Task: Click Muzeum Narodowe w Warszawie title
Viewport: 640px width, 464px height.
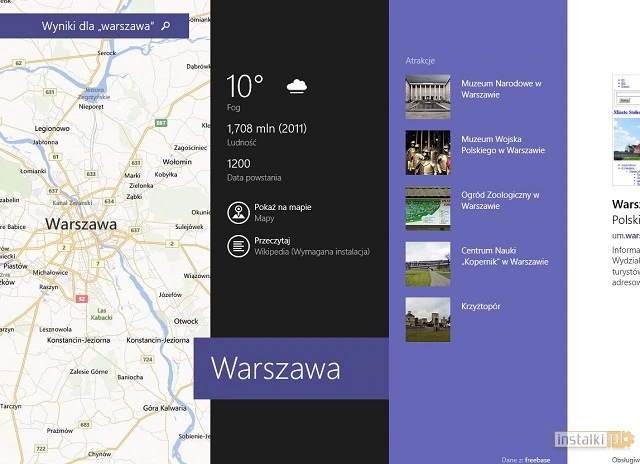Action: (501, 89)
